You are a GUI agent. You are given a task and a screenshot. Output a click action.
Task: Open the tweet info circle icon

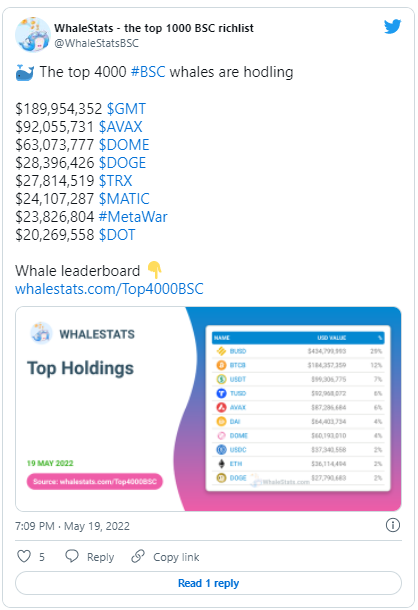pyautogui.click(x=393, y=525)
